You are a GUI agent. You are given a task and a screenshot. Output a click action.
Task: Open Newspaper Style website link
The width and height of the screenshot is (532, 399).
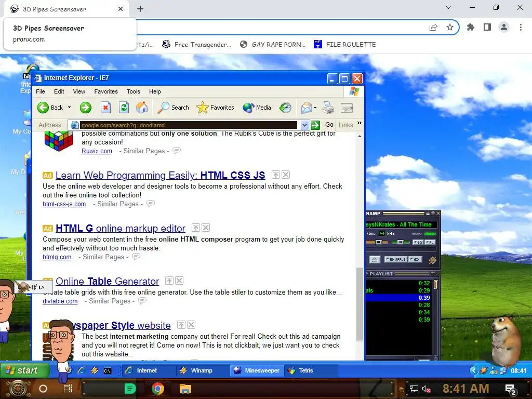[x=122, y=325]
